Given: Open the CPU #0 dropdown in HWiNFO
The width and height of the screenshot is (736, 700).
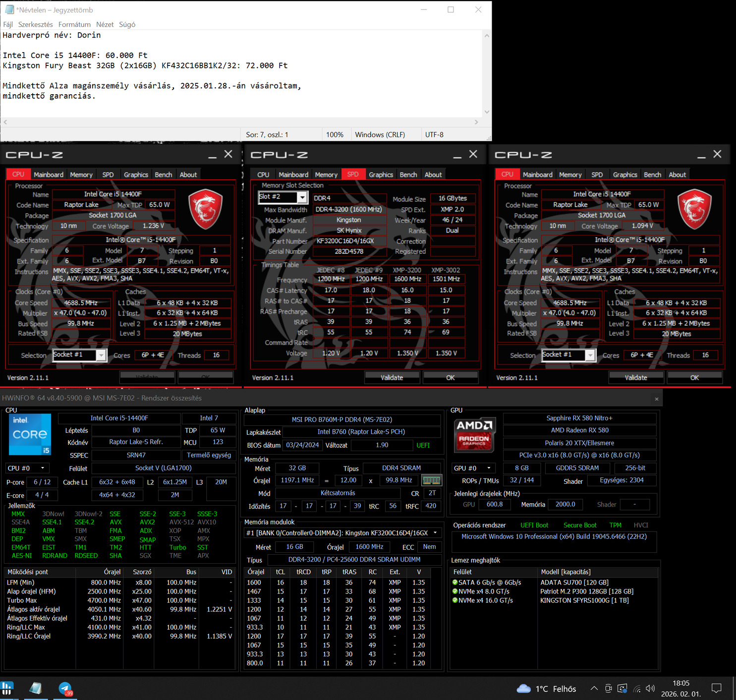Looking at the screenshot, I should pyautogui.click(x=27, y=468).
